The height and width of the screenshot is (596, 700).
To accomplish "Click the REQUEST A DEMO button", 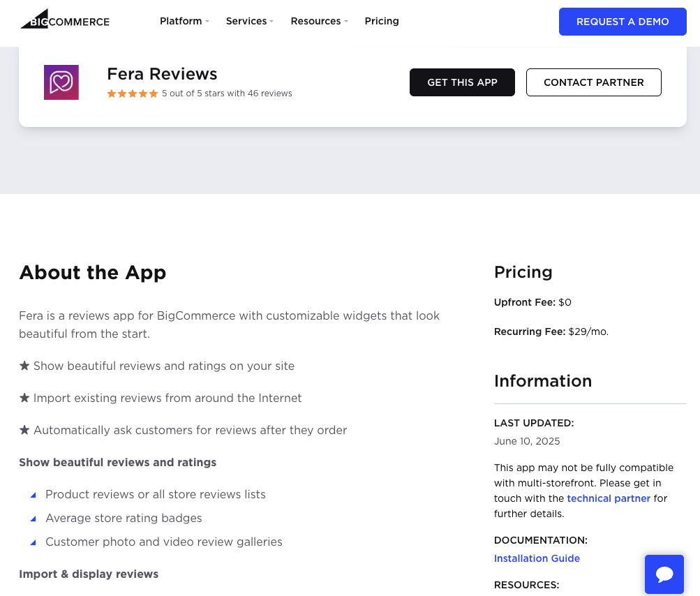I will click(x=622, y=22).
